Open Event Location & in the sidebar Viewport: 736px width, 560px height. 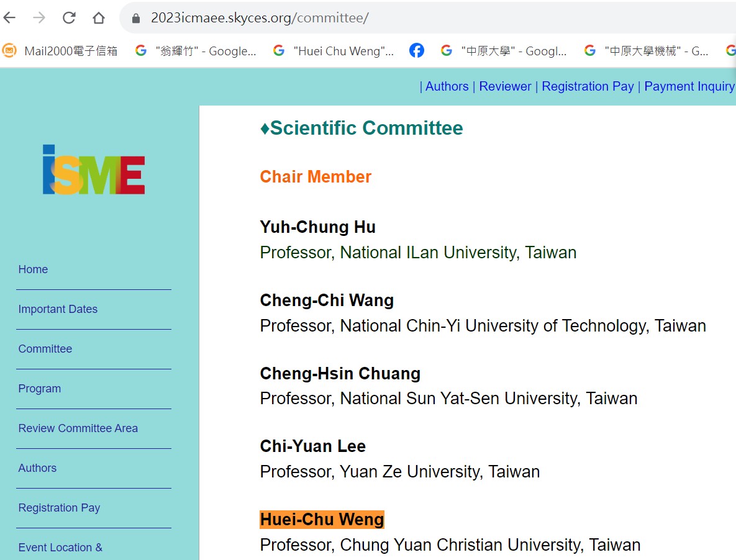[x=60, y=548]
